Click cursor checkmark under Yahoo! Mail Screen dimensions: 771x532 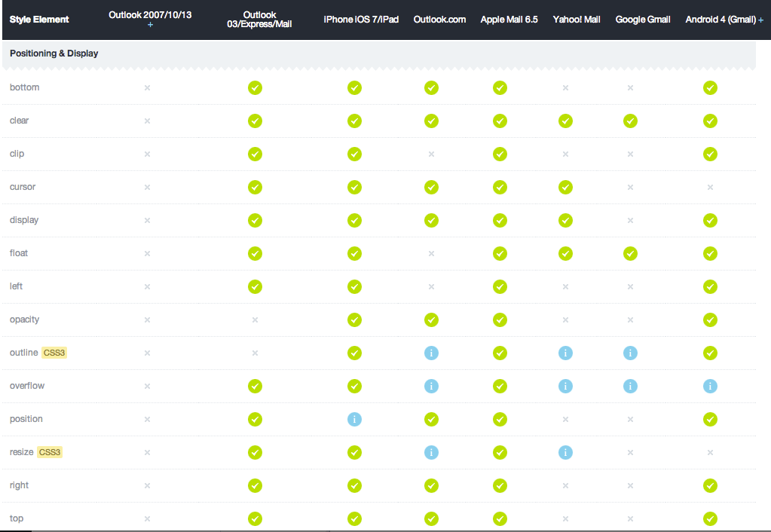tap(565, 188)
